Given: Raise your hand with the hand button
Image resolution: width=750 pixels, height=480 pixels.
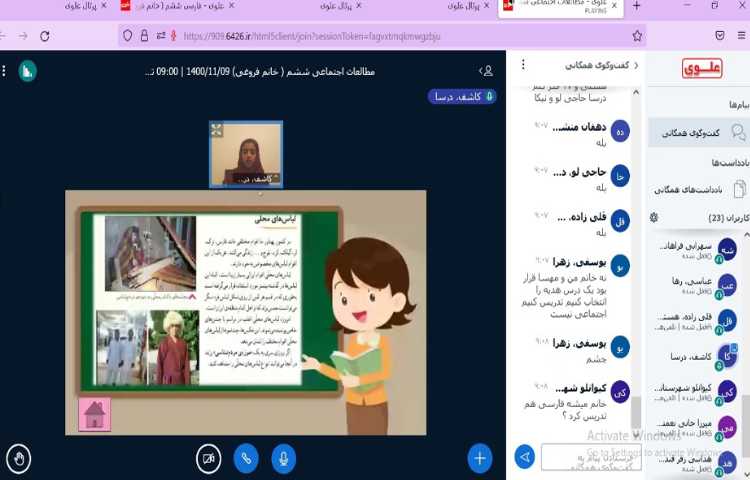Looking at the screenshot, I should click(19, 458).
